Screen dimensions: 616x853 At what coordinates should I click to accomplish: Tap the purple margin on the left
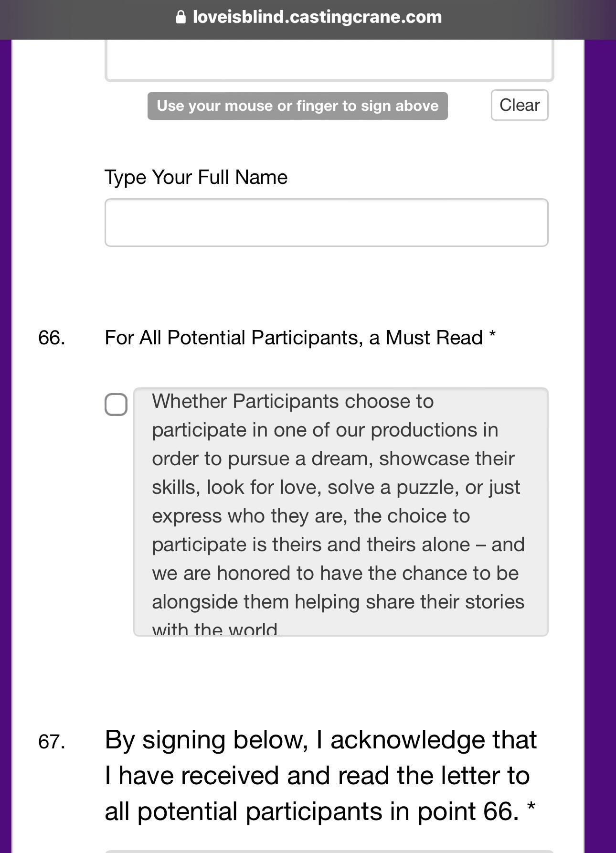coord(6,430)
